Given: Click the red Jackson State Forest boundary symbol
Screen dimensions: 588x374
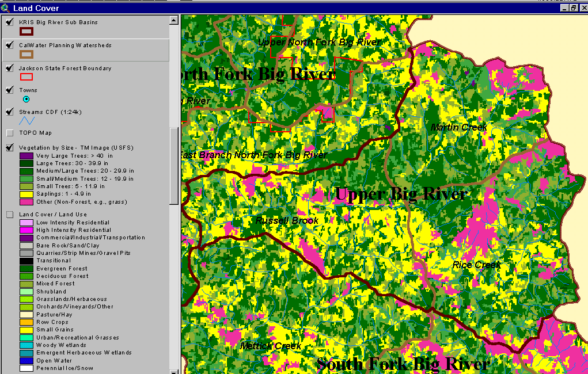Looking at the screenshot, I should point(26,77).
